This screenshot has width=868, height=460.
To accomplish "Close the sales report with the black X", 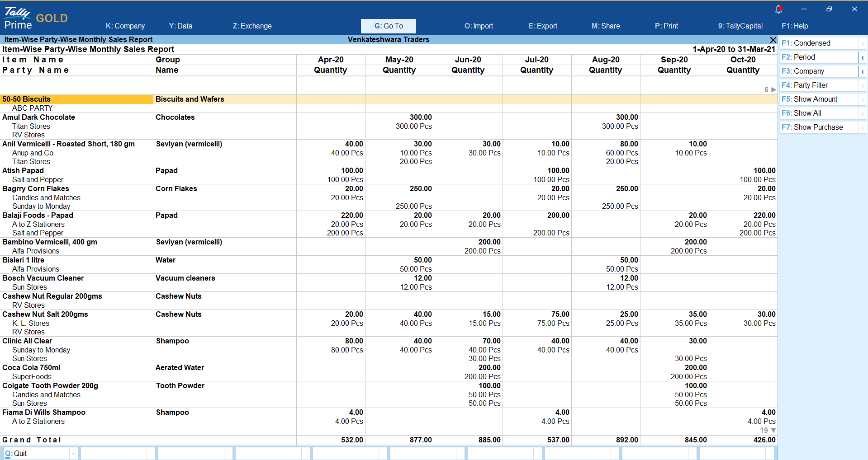I will (773, 40).
